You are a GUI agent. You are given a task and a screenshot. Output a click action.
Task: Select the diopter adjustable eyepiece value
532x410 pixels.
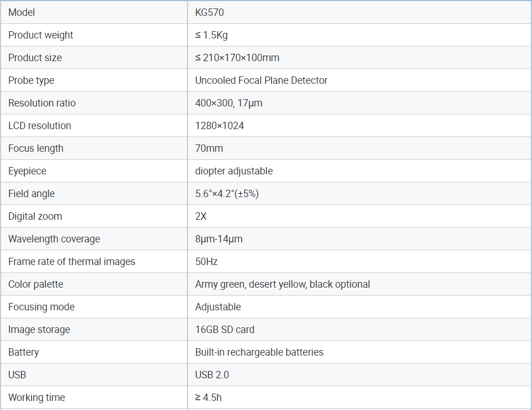pyautogui.click(x=234, y=171)
